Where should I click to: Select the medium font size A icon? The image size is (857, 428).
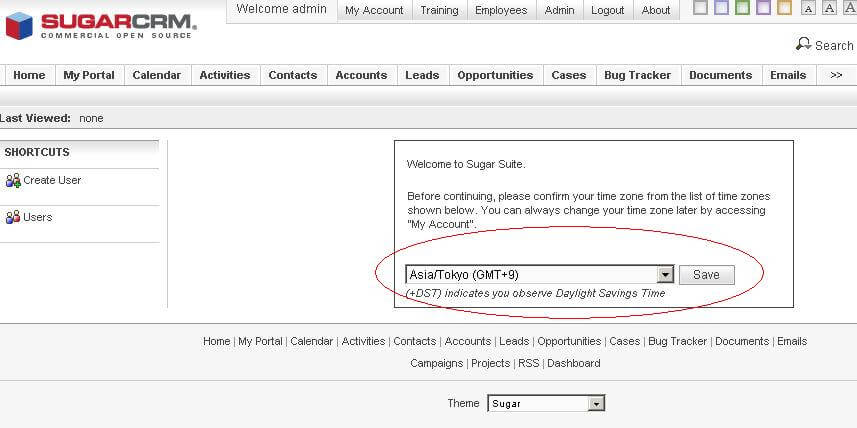click(x=827, y=9)
